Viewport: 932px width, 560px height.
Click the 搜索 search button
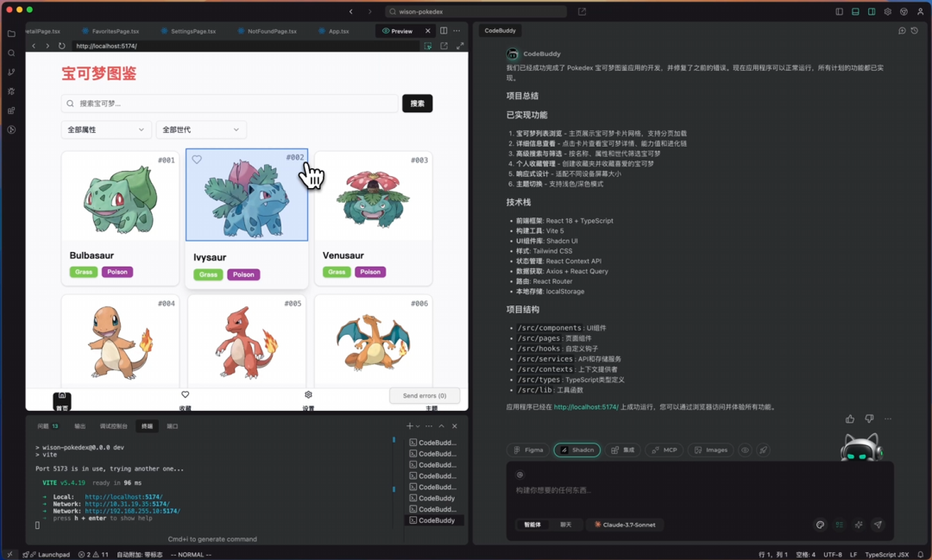pos(417,103)
